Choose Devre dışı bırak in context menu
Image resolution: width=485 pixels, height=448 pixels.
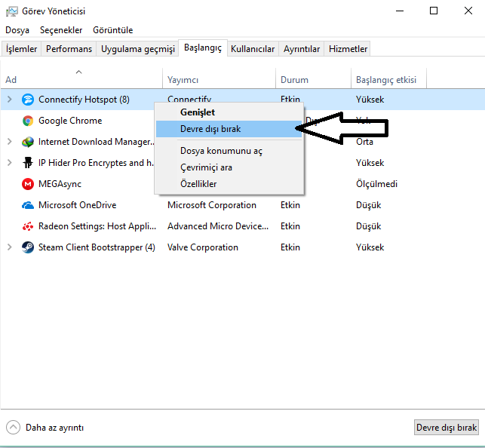point(229,129)
